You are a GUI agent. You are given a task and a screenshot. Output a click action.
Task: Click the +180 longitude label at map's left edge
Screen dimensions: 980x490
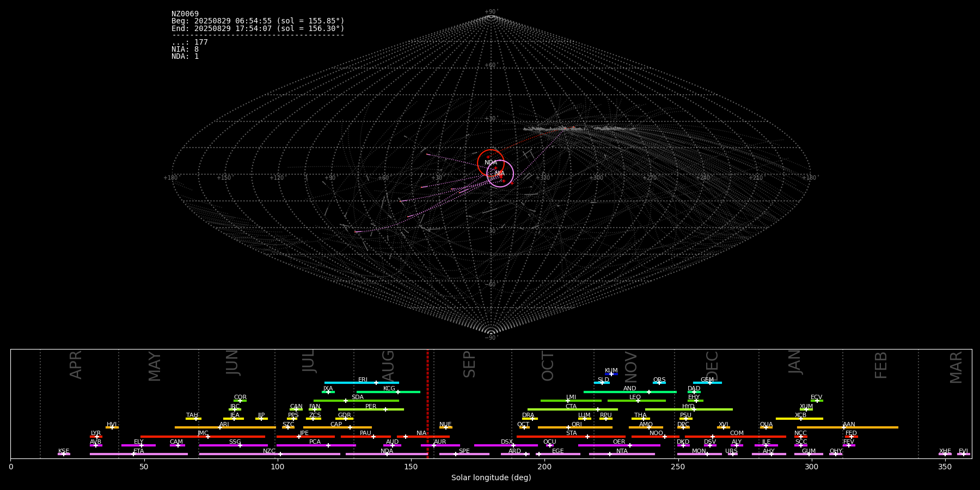[x=170, y=178]
